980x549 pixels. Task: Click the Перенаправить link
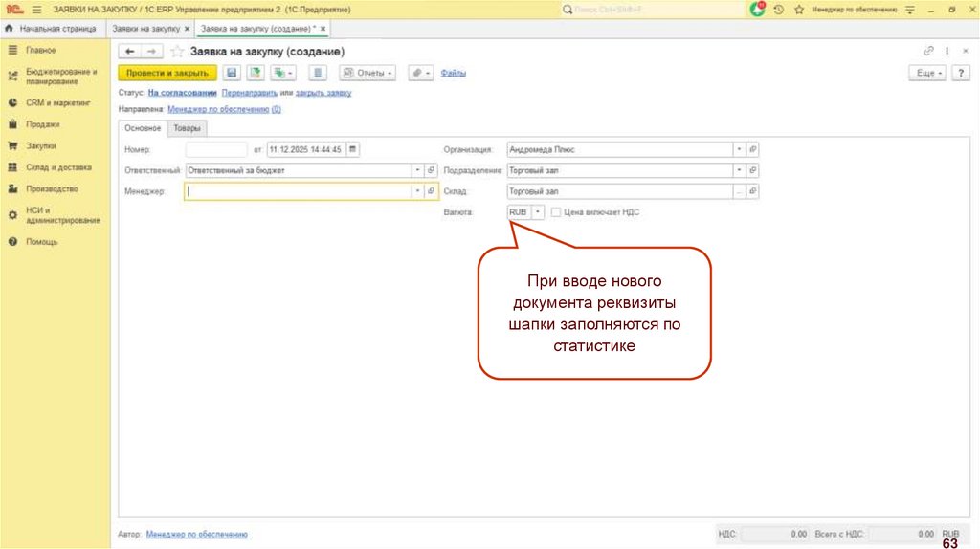249,93
